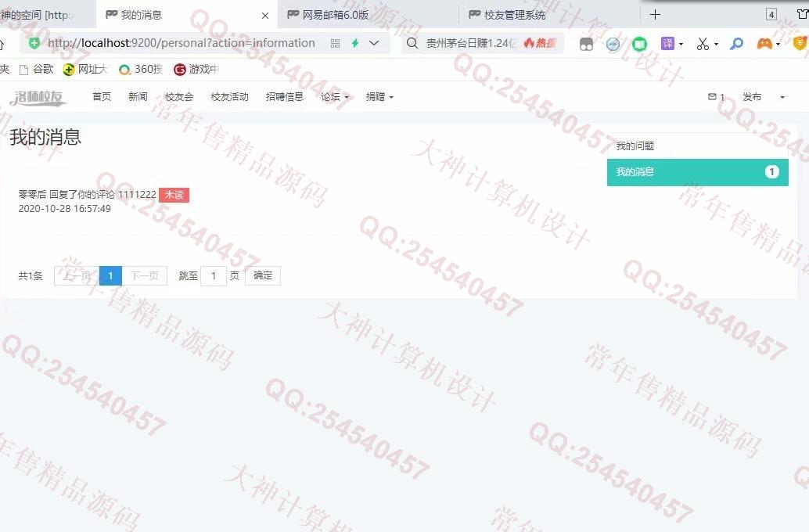
Task: Expand the scissors screenshot dropdown arrow
Action: pyautogui.click(x=716, y=45)
